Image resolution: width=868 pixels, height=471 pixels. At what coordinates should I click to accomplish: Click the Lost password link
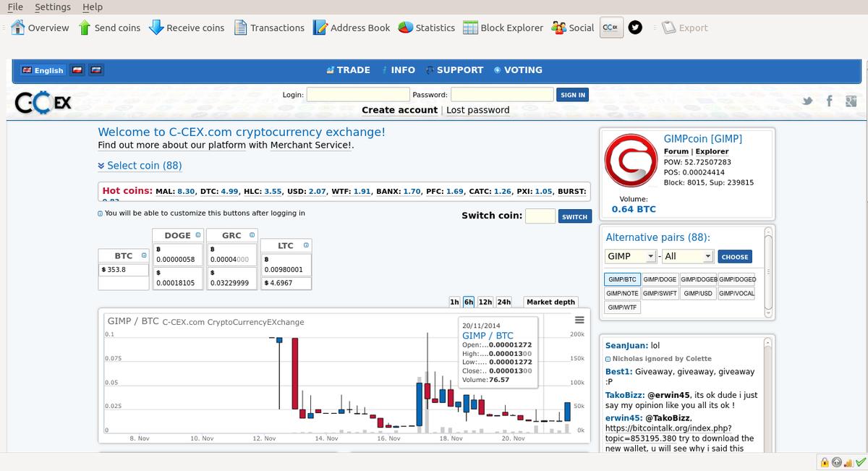coord(478,110)
